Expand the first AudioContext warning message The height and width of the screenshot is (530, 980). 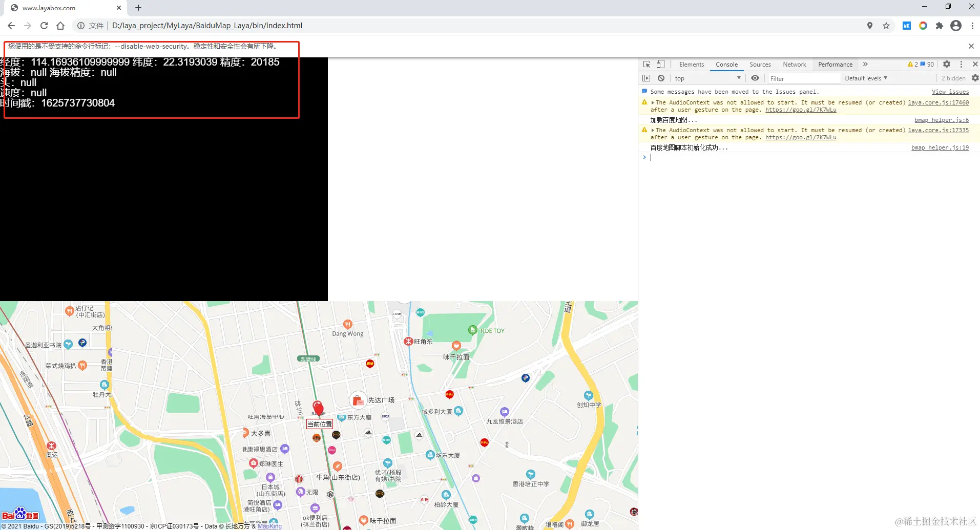click(653, 102)
